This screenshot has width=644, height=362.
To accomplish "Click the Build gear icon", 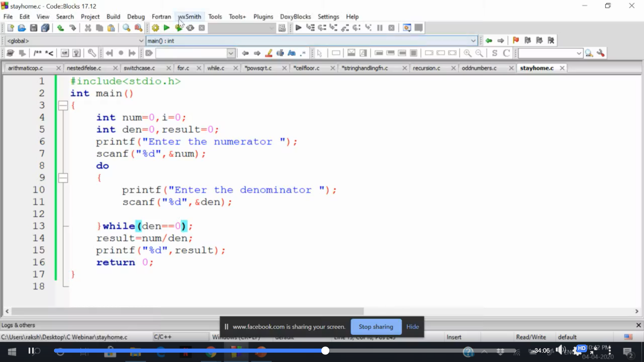I will pos(155,28).
